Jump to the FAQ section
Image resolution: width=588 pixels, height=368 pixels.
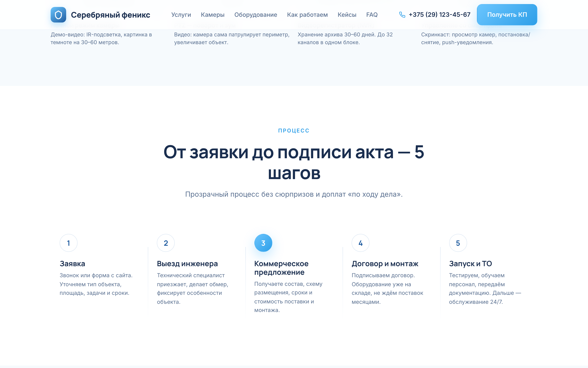click(x=372, y=15)
